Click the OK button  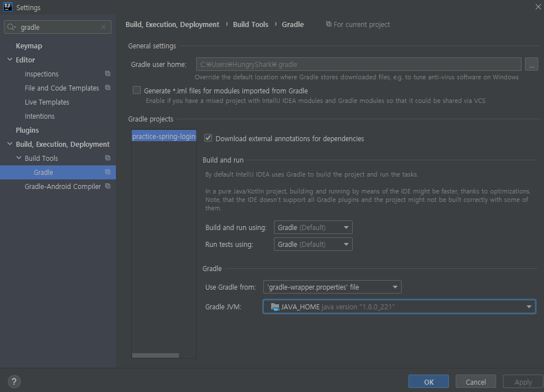[429, 381]
